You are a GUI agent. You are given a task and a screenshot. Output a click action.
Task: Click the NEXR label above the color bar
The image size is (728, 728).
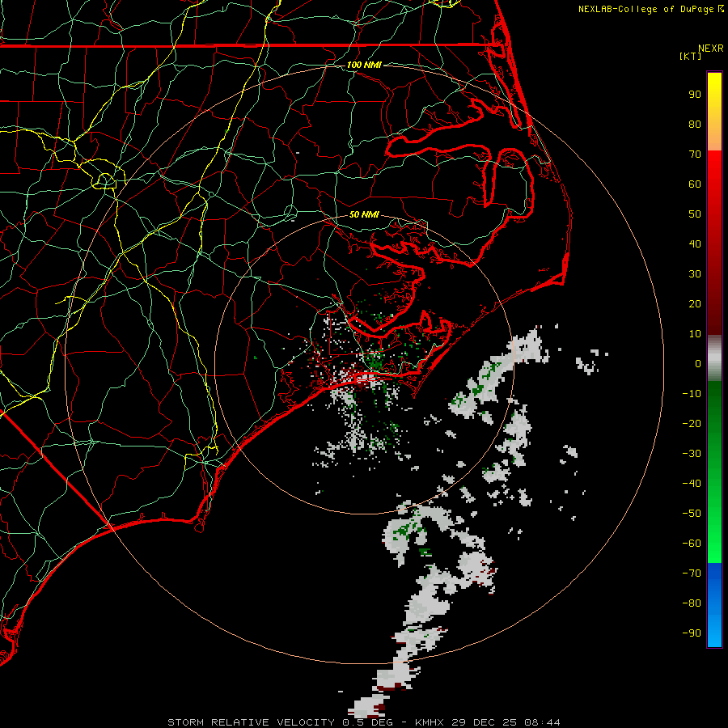[711, 49]
